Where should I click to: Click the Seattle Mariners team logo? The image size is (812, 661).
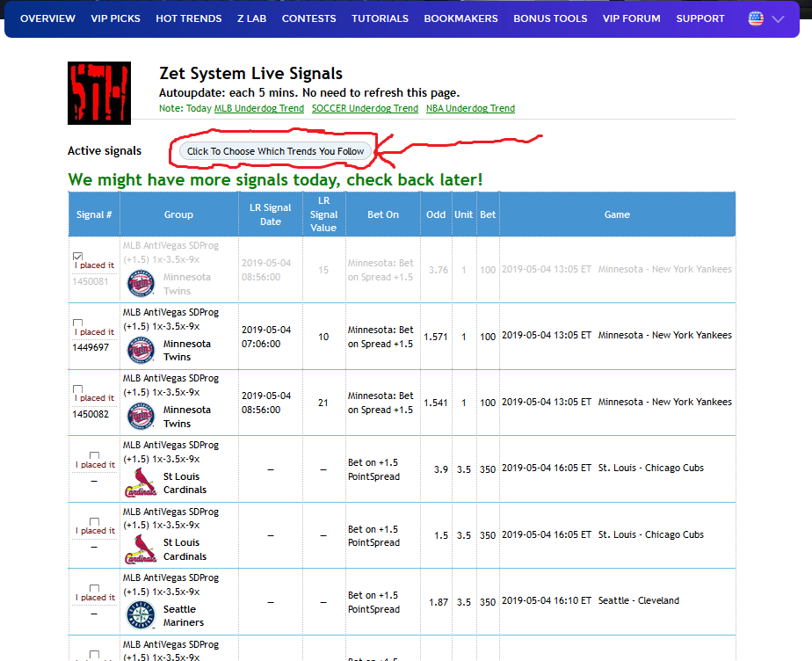(140, 615)
